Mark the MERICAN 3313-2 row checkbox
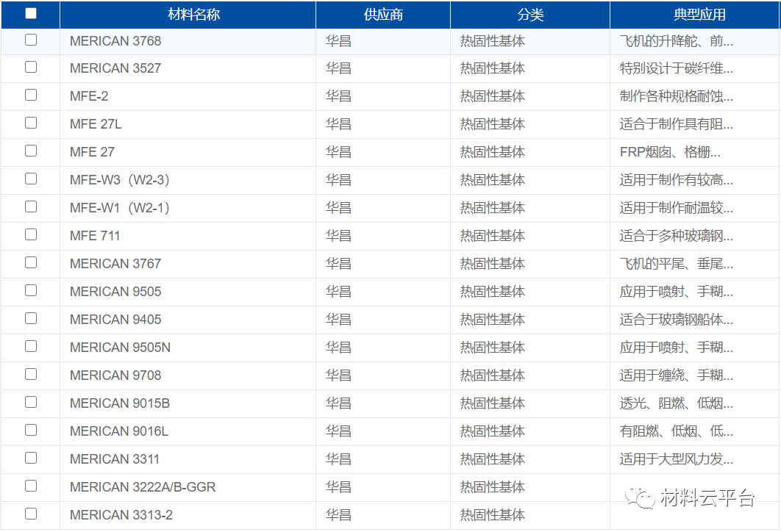Viewport: 781px width, 532px height. point(31,514)
